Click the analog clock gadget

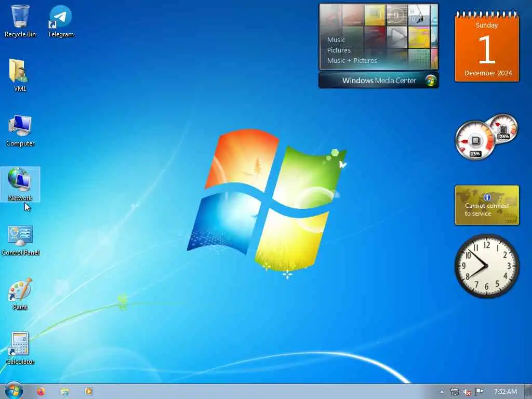point(487,266)
